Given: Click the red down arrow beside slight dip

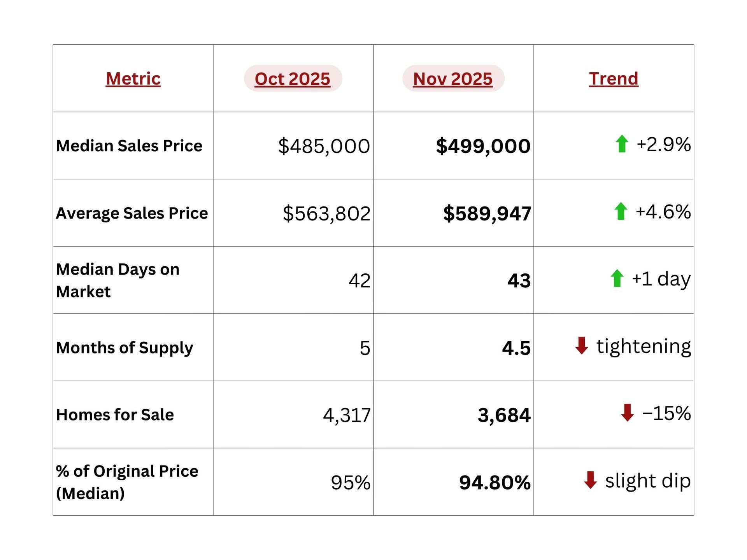Looking at the screenshot, I should click(591, 480).
